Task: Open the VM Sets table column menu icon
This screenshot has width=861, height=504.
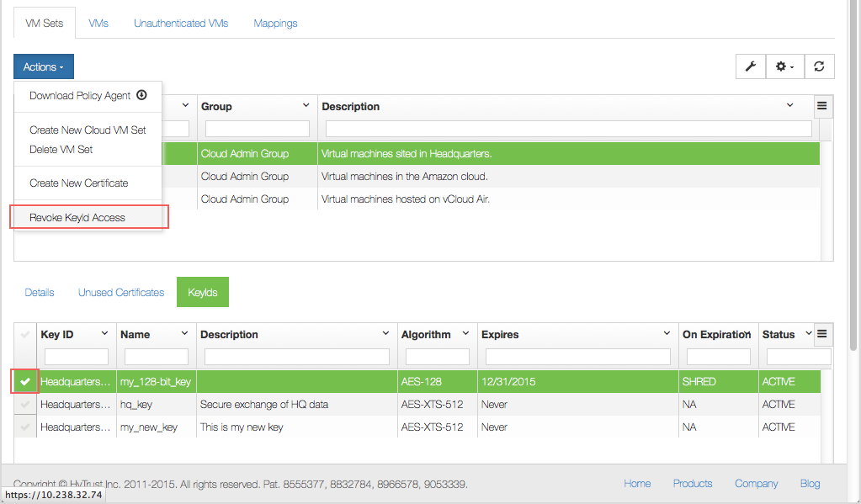Action: (x=821, y=106)
